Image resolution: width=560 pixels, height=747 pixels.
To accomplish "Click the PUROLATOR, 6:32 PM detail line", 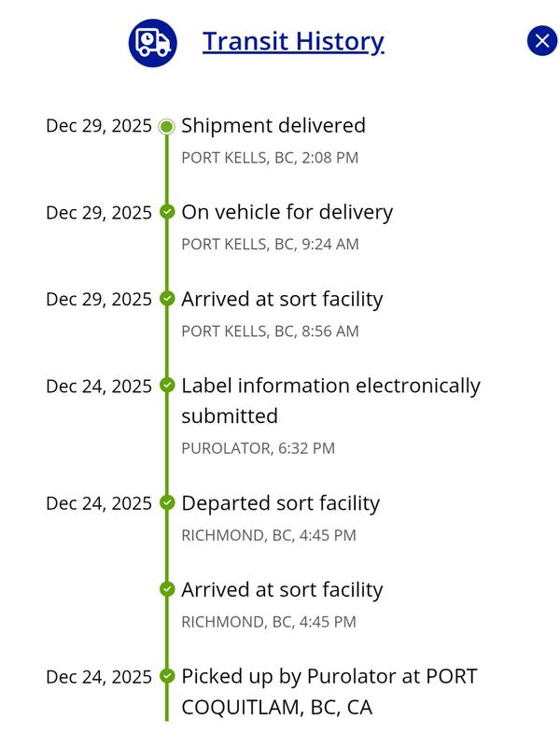I will click(x=258, y=448).
